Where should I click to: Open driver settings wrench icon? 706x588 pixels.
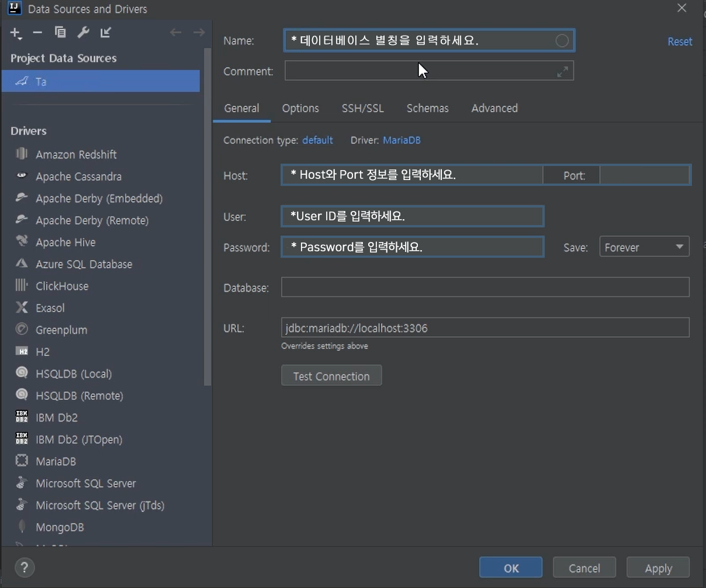[83, 33]
